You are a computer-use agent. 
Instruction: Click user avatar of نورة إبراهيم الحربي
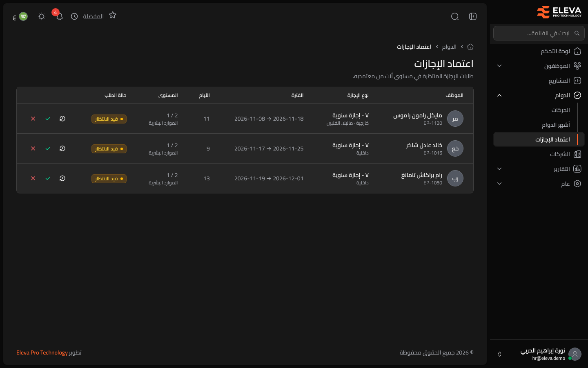[575, 354]
